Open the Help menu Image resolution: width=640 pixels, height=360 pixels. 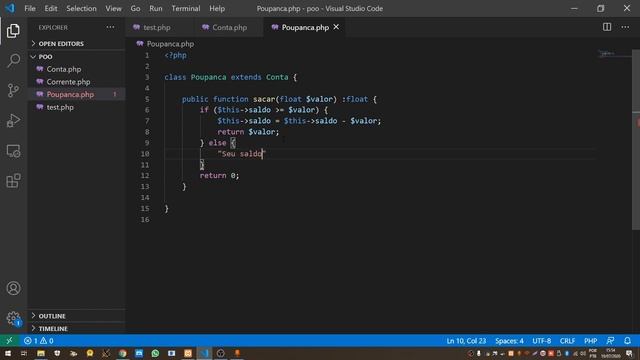[x=217, y=8]
